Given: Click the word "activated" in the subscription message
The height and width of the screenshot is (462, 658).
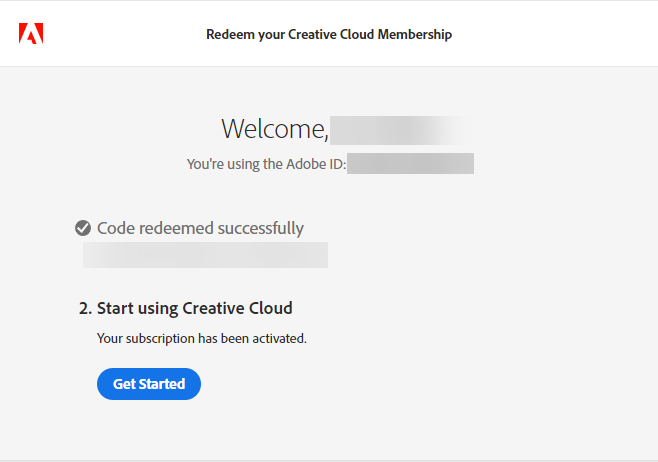Looking at the screenshot, I should (x=279, y=338).
